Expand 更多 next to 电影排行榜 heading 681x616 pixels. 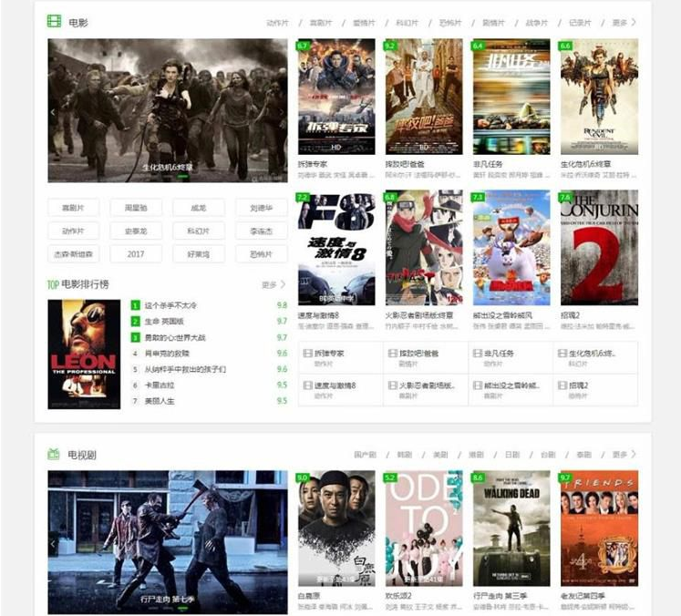click(273, 285)
